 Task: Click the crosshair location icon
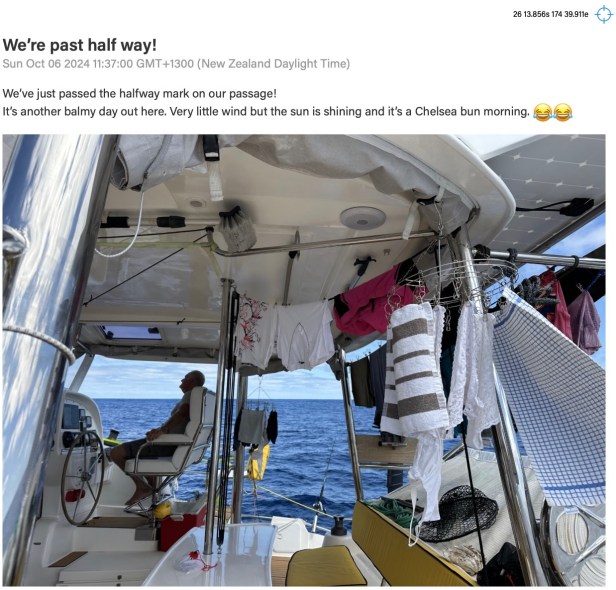604,15
